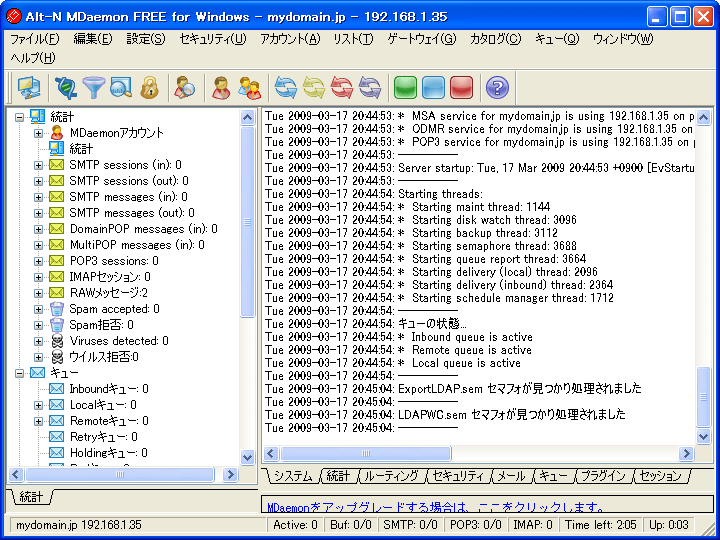Click the blue refresh arrows icon

286,88
